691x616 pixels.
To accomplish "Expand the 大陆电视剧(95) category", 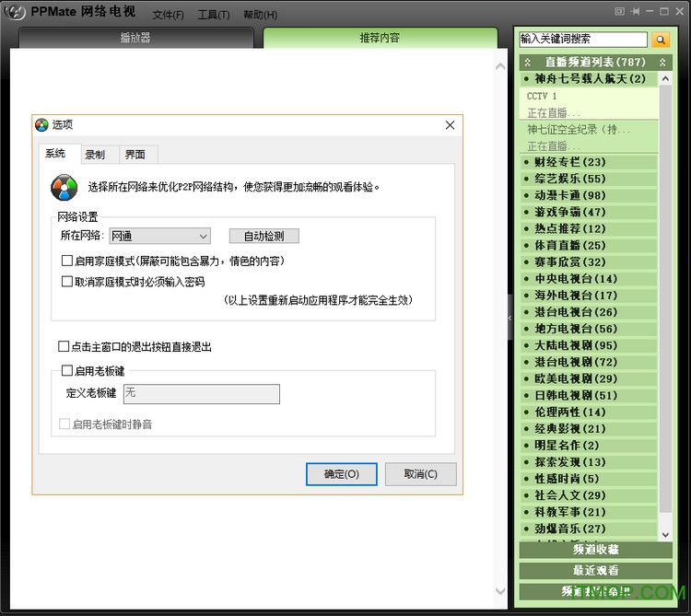I will (x=589, y=345).
